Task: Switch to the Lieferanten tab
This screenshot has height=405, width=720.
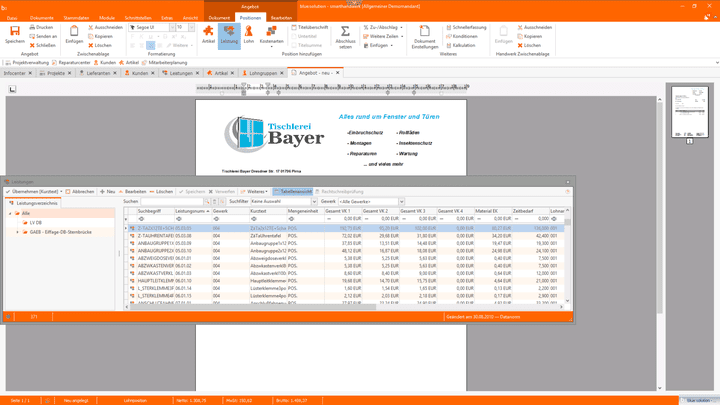Action: pyautogui.click(x=97, y=73)
